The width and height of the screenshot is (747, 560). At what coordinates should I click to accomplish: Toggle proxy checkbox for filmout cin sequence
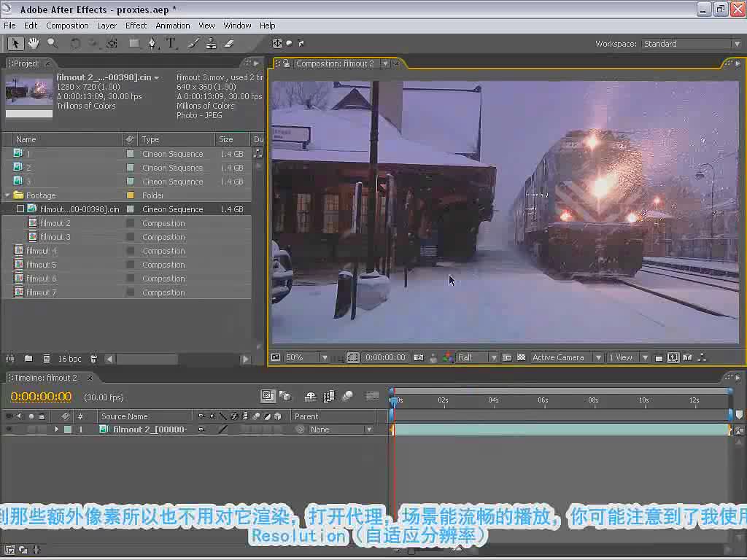(x=20, y=209)
